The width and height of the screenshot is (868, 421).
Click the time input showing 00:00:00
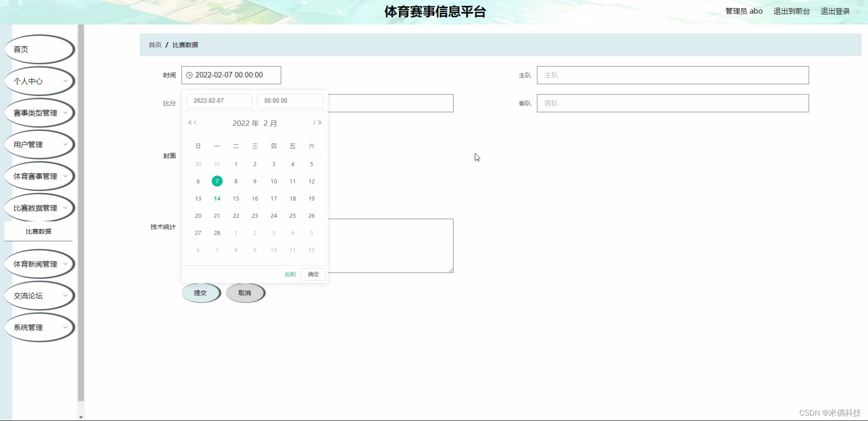[290, 100]
